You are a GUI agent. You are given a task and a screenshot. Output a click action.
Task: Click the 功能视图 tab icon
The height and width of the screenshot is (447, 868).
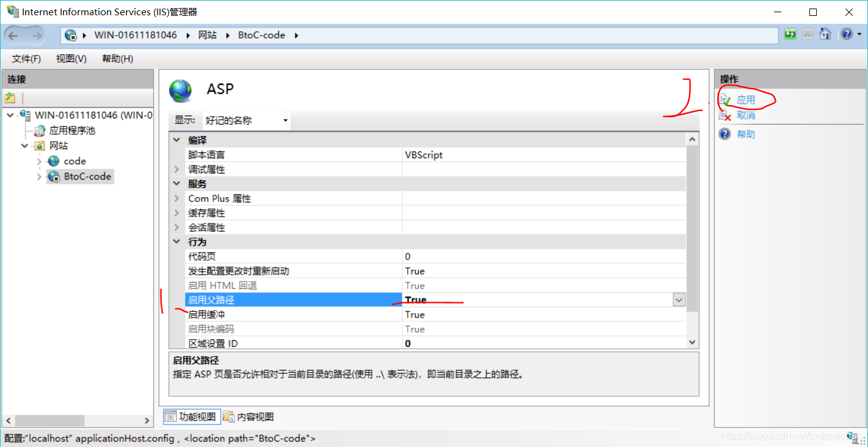(x=170, y=417)
